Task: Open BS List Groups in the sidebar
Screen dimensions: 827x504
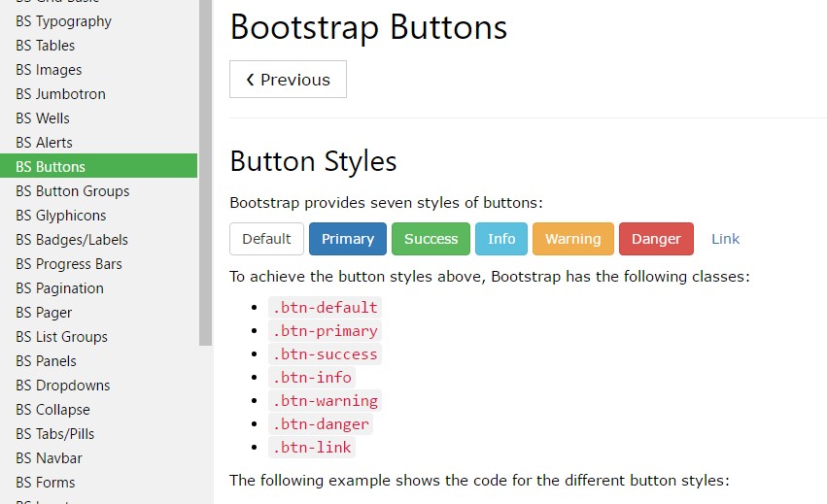Action: click(98, 336)
